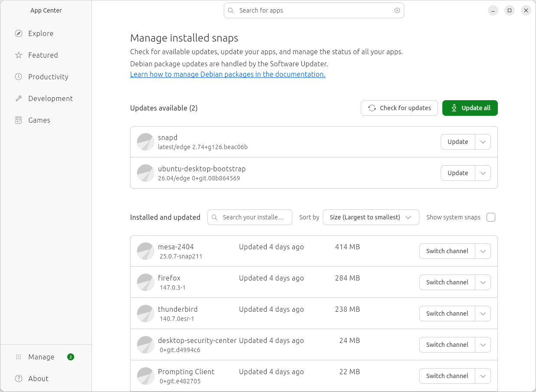Click the Development wrench icon
The height and width of the screenshot is (392, 536).
point(19,98)
